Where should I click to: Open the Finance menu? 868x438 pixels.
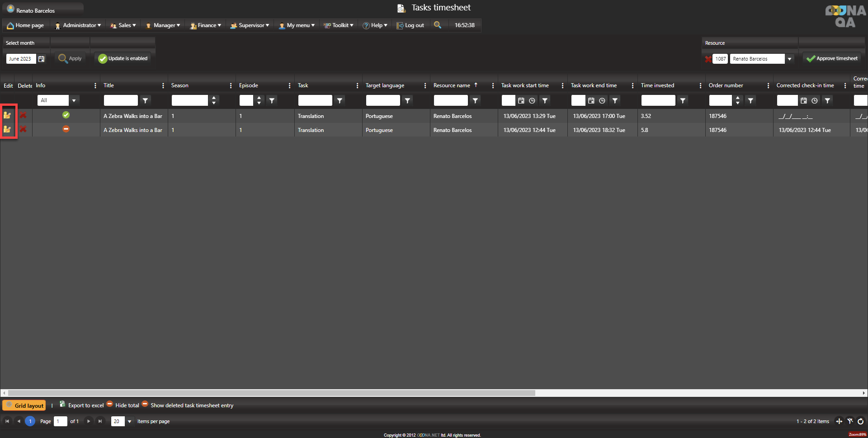(206, 25)
